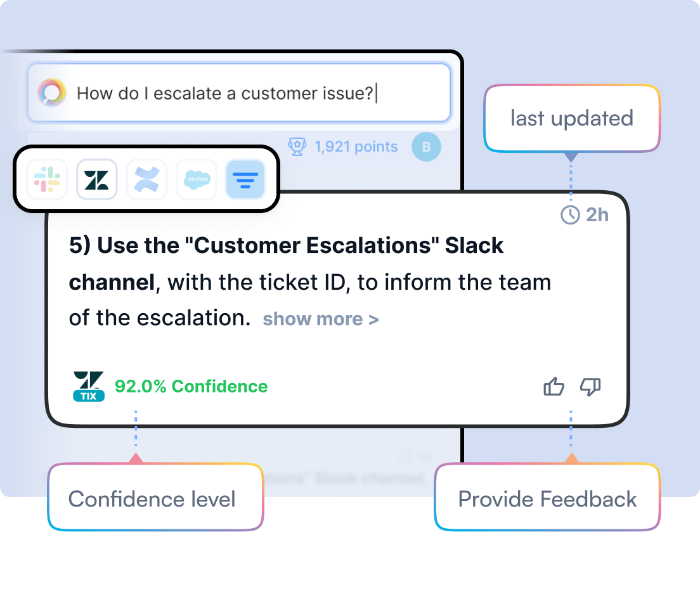Select the Confluence source filter icon
Viewport: 700px width, 601px height.
point(147,179)
